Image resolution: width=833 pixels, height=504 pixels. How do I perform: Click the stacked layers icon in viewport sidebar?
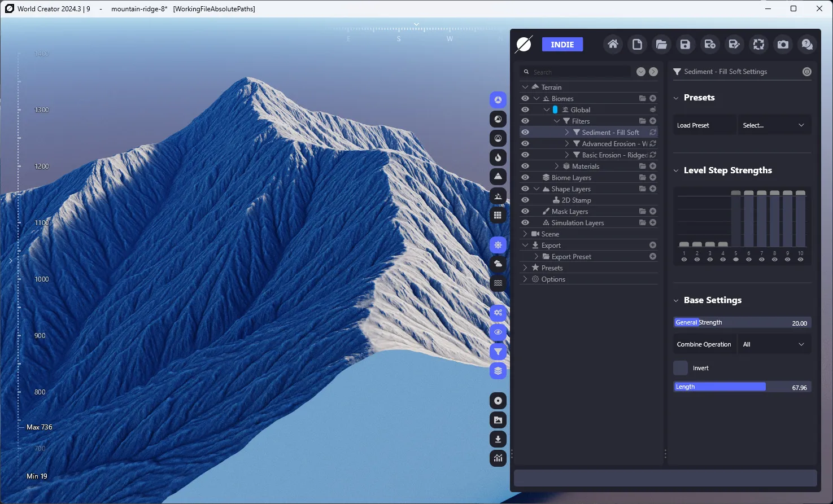(498, 371)
